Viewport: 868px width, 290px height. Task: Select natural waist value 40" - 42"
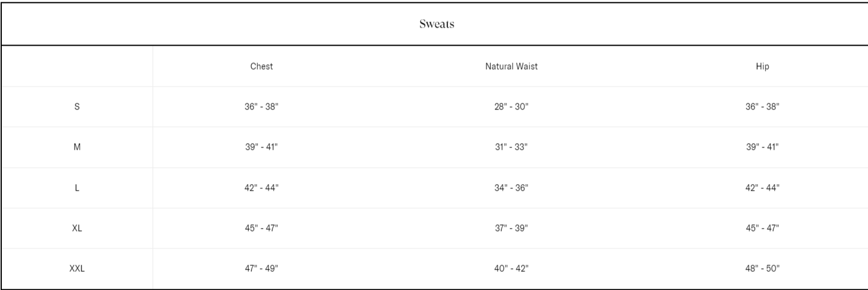511,269
